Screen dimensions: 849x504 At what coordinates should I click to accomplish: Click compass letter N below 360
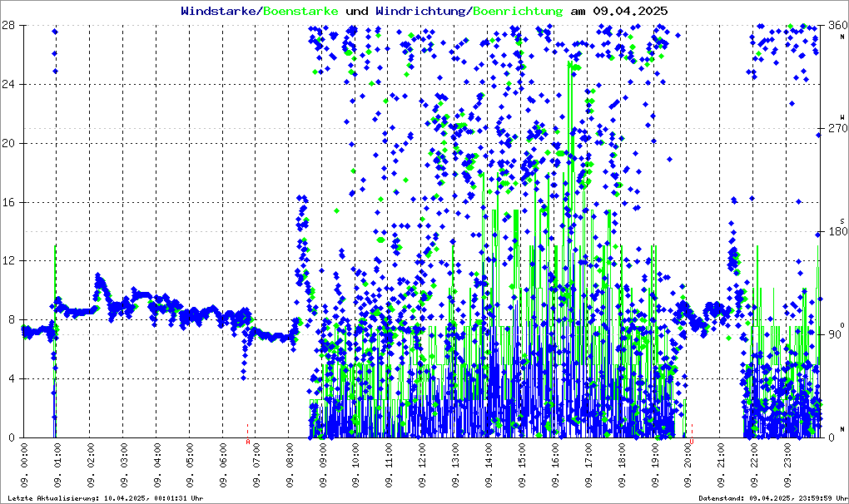coord(842,37)
